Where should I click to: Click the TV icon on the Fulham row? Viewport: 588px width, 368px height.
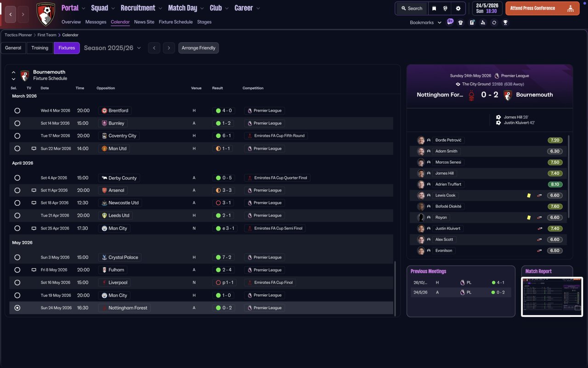coord(34,270)
